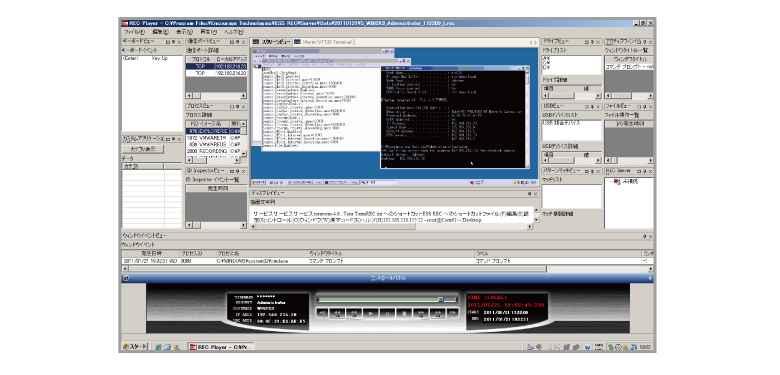
Task: Click the display text scroll-down arrow
Action: (x=536, y=219)
